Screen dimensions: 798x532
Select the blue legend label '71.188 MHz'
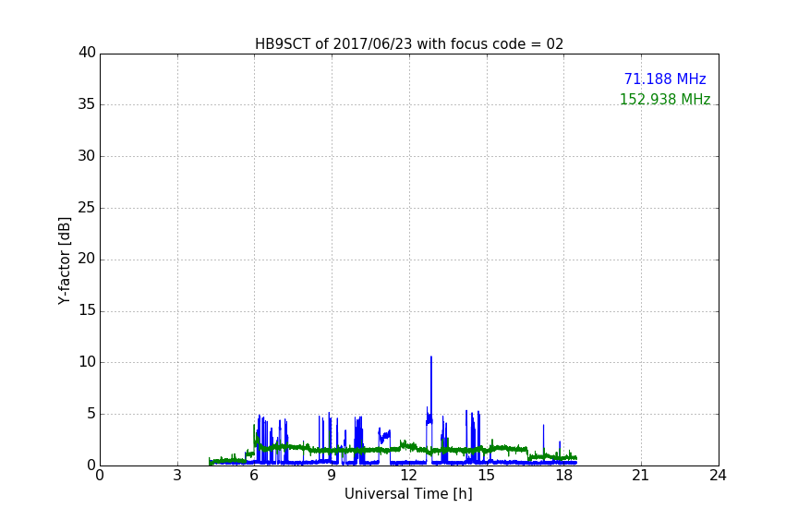tap(665, 79)
